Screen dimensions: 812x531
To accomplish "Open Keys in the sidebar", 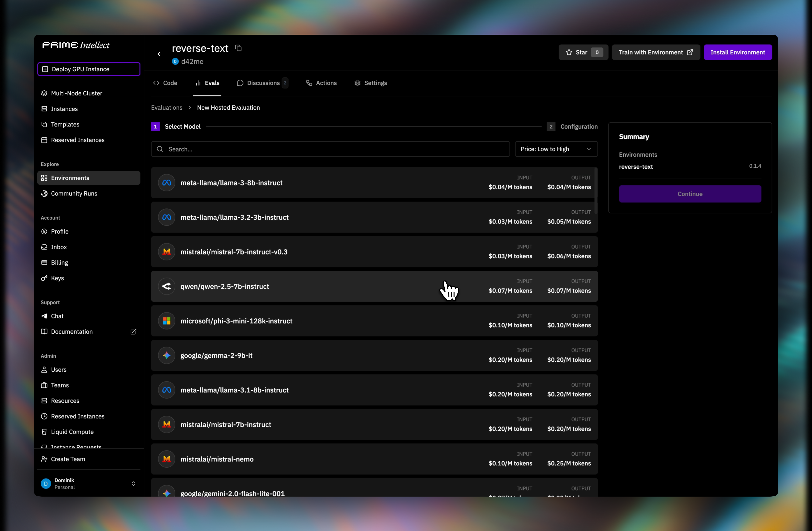I will [x=57, y=278].
